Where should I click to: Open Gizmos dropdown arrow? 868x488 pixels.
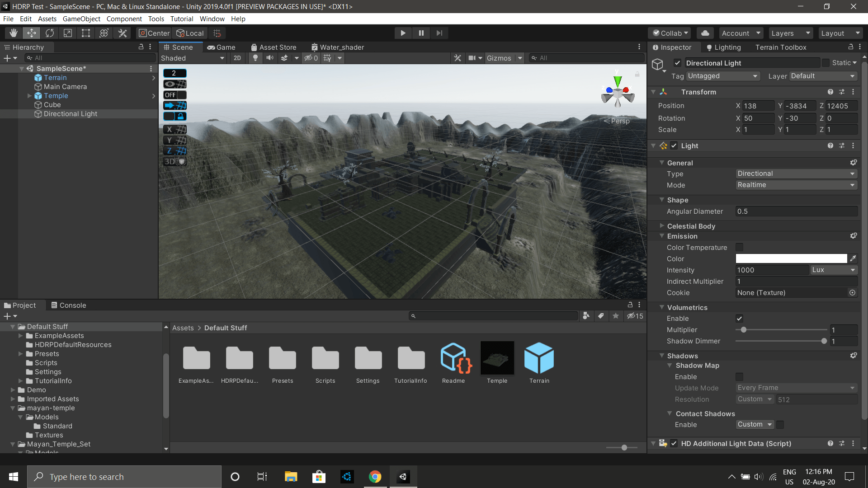click(520, 58)
